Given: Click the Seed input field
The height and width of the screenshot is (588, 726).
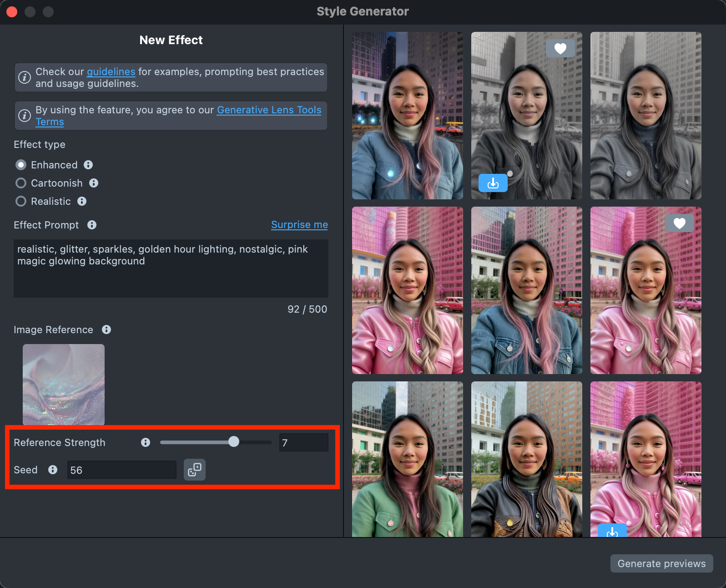Looking at the screenshot, I should point(121,470).
